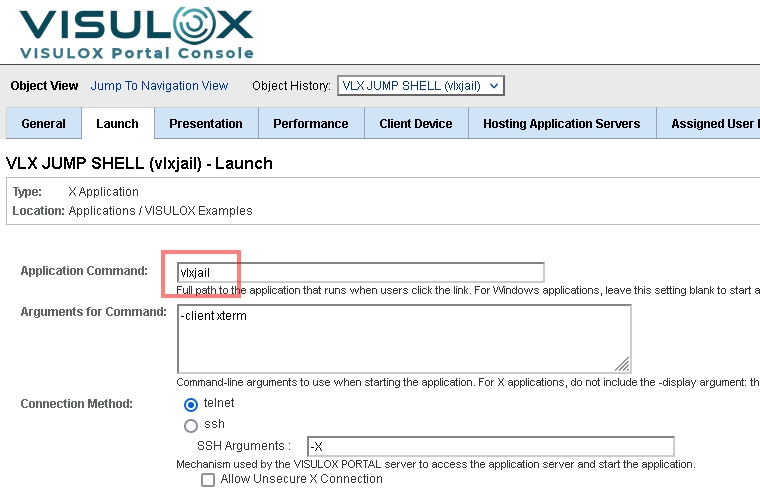Click the Application Command input field

(360, 272)
